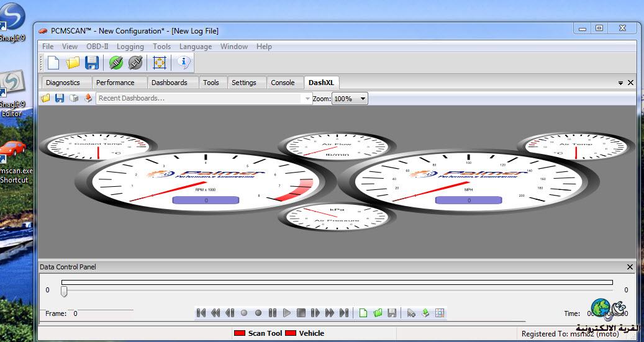644x342 pixels.
Task: Click the Vehicle status indicator
Action: pos(305,333)
